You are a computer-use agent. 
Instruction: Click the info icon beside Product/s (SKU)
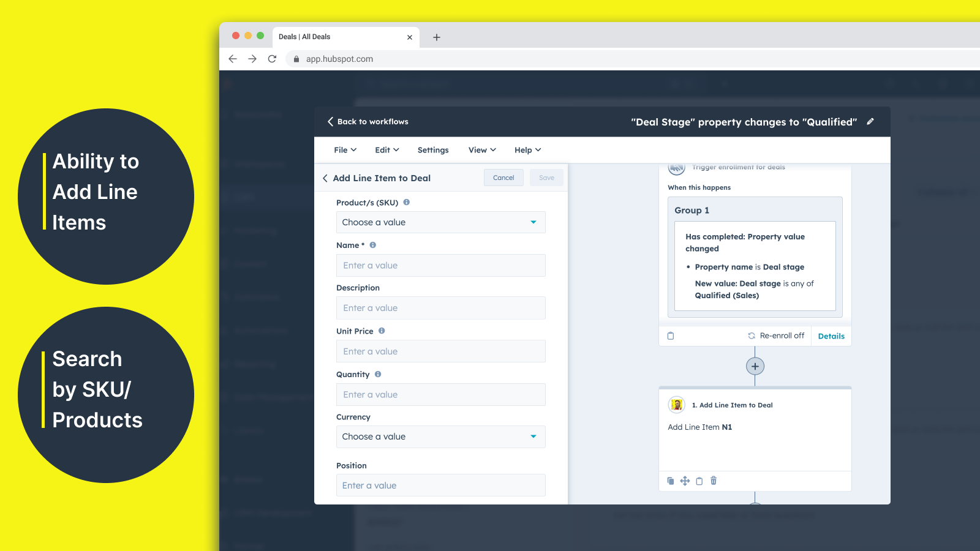(x=407, y=202)
